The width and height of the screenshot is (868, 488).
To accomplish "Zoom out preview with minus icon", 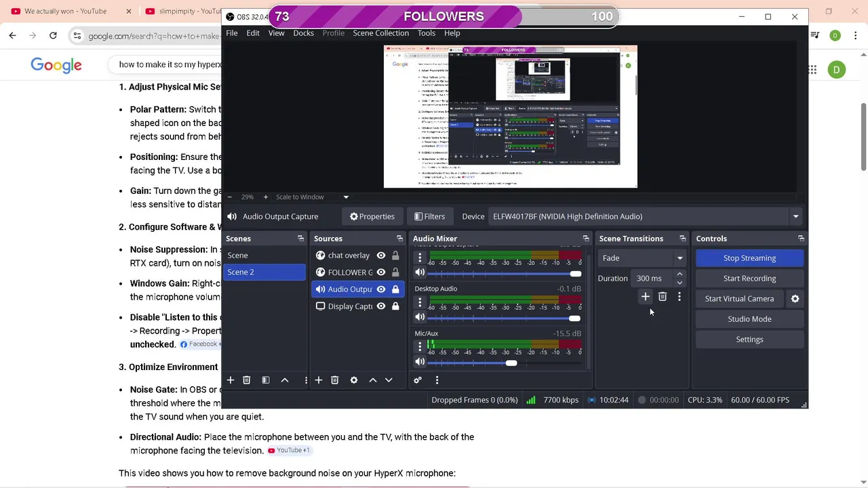I will pos(230,197).
